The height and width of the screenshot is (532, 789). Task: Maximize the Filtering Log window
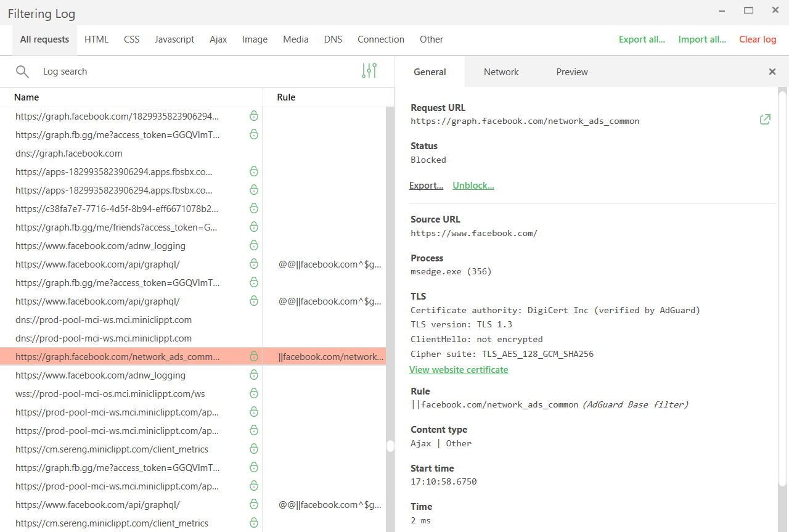pyautogui.click(x=749, y=10)
